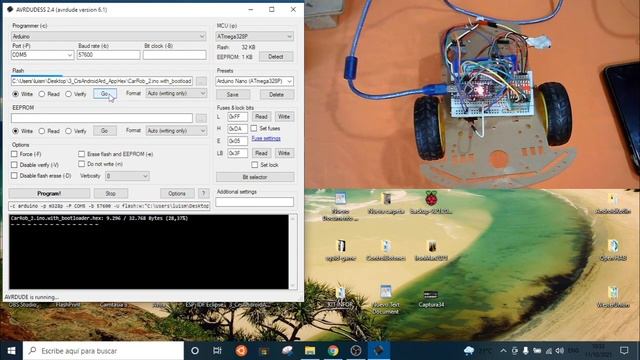
Task: Click the Windows Start button
Action: 11,351
